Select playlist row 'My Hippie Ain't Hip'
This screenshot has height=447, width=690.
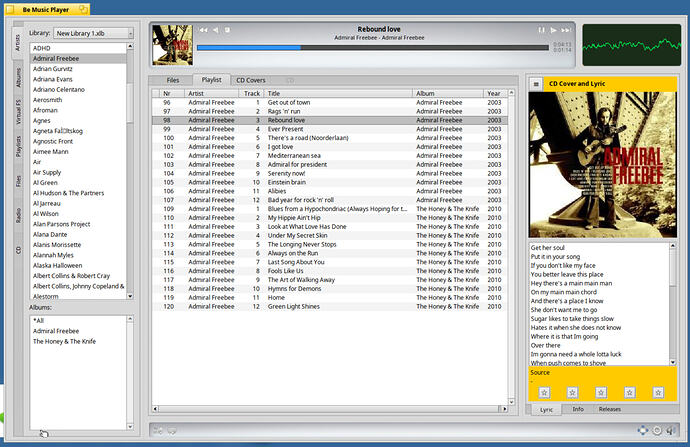pyautogui.click(x=330, y=218)
